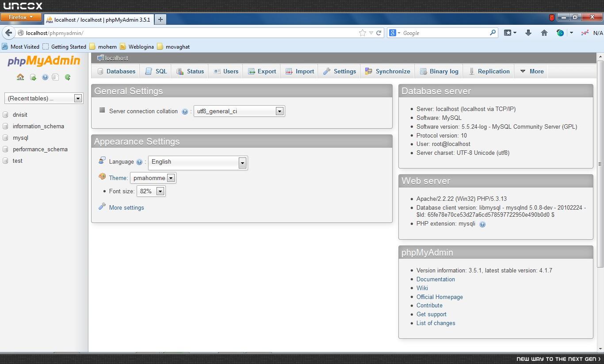The height and width of the screenshot is (364, 604).
Task: Click the site identity globe icon in address bar
Action: click(20, 33)
